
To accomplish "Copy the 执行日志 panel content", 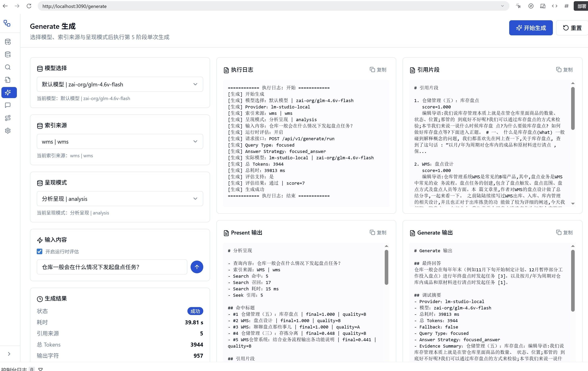I will coord(378,70).
